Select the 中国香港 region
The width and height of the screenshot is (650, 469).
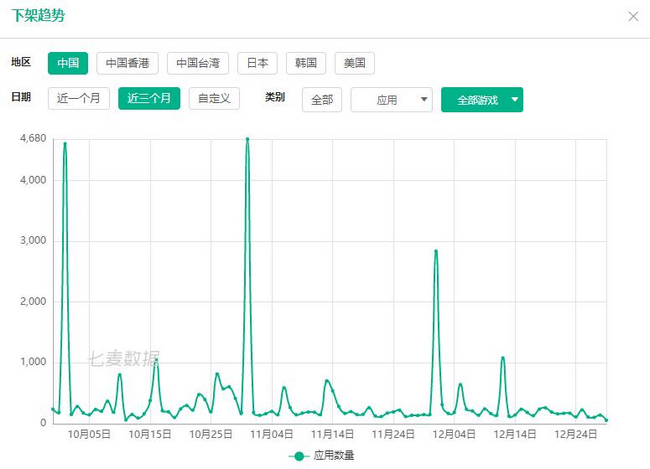click(128, 63)
